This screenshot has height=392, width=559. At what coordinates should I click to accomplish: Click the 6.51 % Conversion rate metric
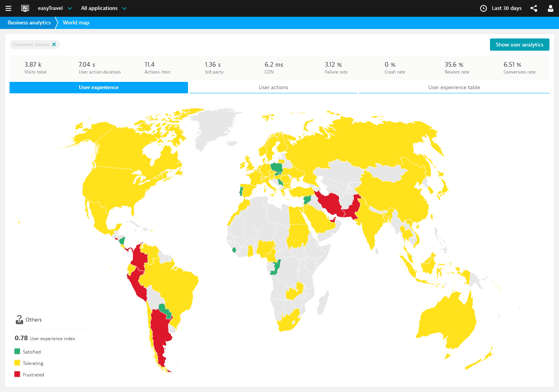(519, 68)
